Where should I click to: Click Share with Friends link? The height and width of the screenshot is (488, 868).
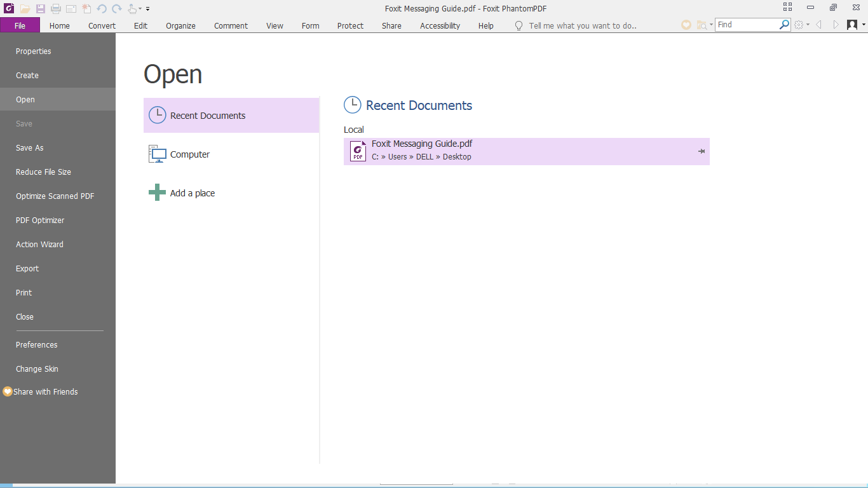point(46,392)
